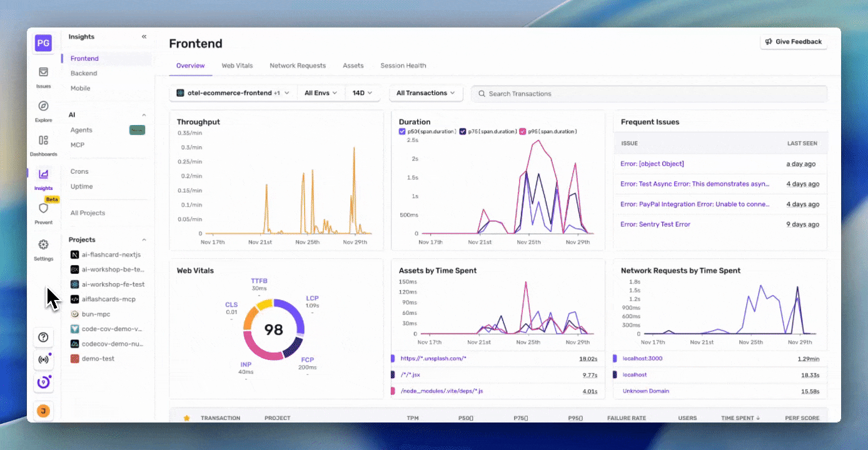
Task: Click the Give Feedback button
Action: (793, 41)
